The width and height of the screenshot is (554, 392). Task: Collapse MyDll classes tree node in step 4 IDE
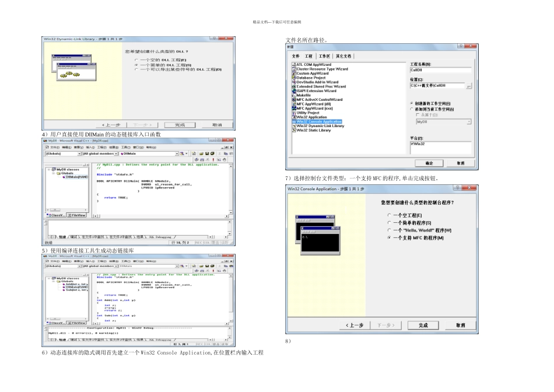(x=49, y=169)
